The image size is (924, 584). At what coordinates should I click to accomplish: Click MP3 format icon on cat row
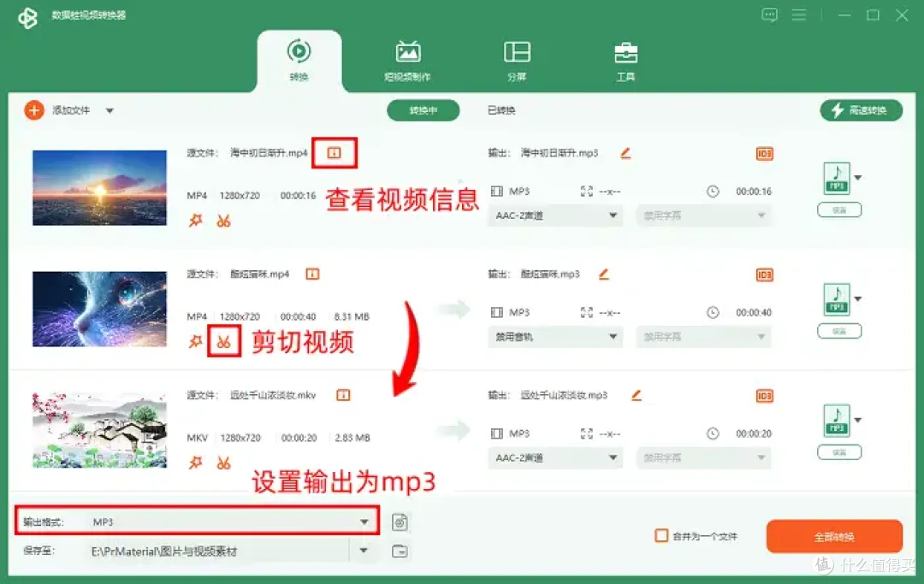(837, 299)
